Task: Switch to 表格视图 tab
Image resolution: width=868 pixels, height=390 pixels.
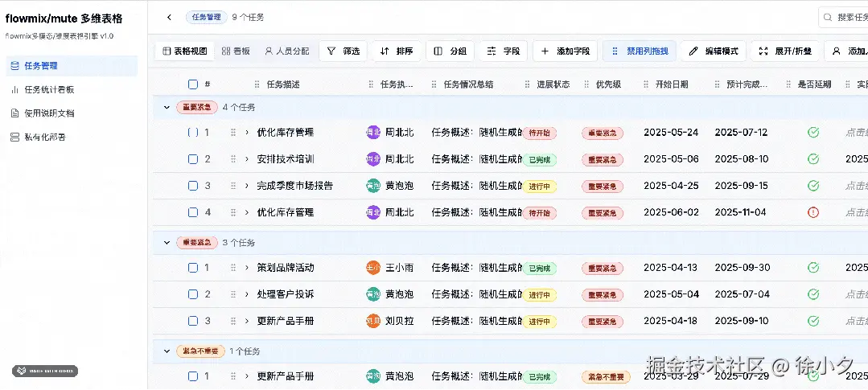Action: point(185,51)
